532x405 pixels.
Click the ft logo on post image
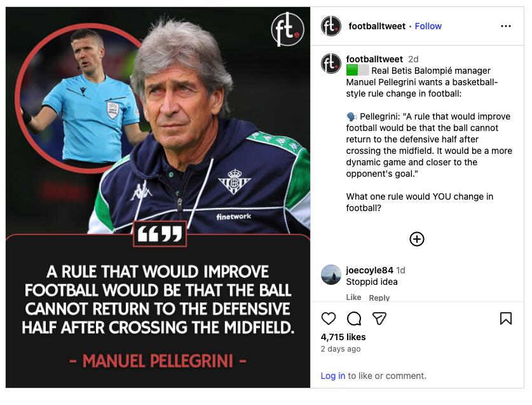pyautogui.click(x=287, y=29)
